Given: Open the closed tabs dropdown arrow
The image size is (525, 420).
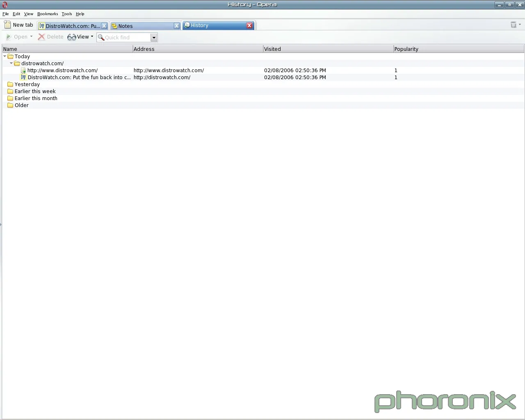Looking at the screenshot, I should pos(520,25).
